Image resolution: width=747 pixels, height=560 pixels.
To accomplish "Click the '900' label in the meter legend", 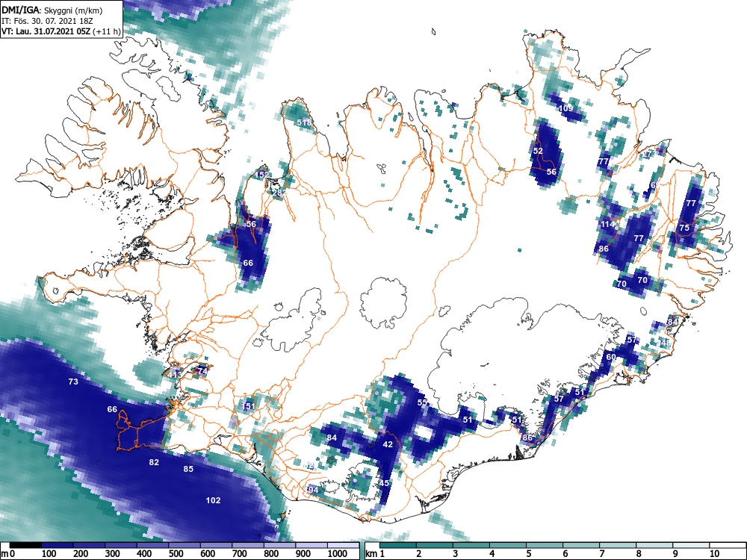I will click(303, 554).
